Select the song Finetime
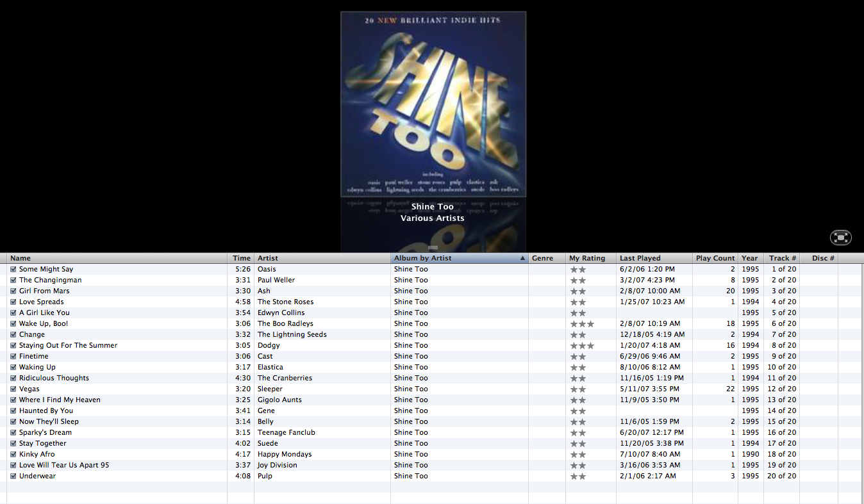Viewport: 864px width, 504px height. click(34, 356)
